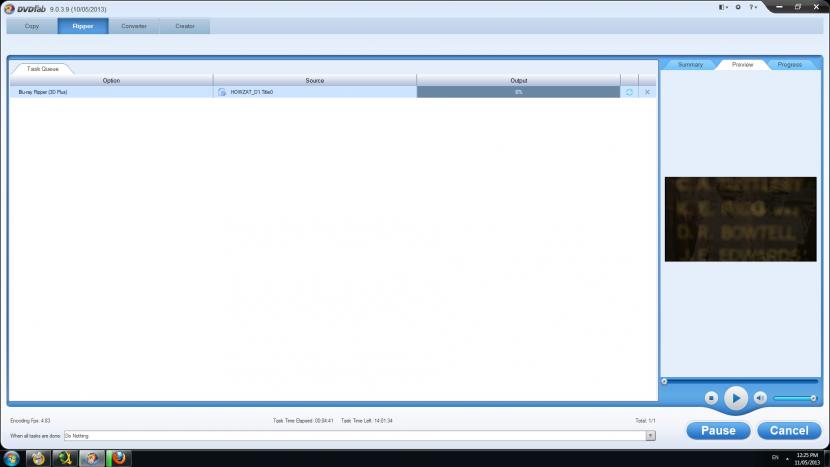Click the task output progress bar
Image resolution: width=830 pixels, height=467 pixels.
click(x=518, y=92)
